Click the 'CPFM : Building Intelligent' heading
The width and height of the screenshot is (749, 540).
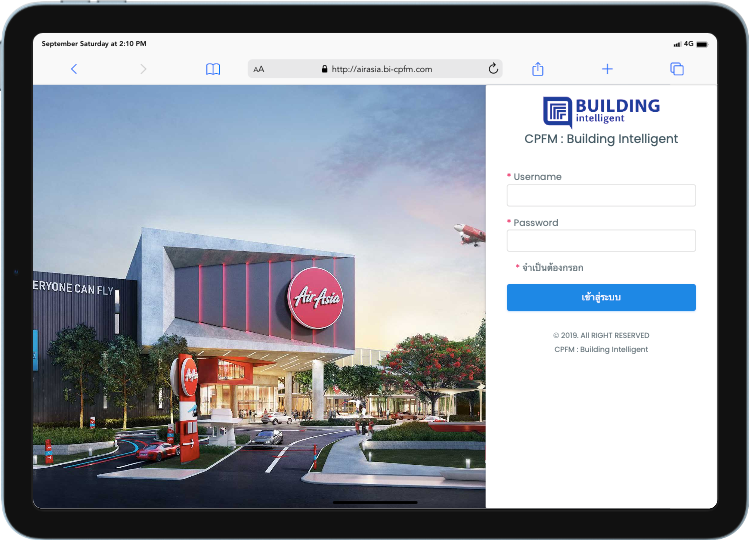tap(601, 139)
